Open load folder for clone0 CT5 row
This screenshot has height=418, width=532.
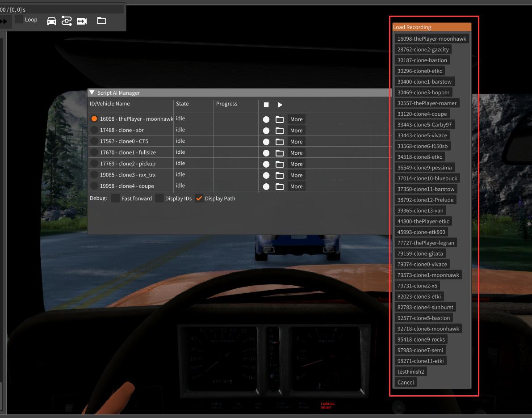coord(280,142)
